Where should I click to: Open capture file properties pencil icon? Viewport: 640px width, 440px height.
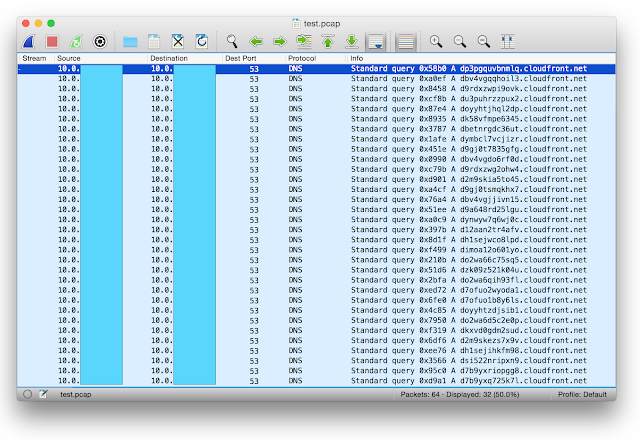point(43,394)
